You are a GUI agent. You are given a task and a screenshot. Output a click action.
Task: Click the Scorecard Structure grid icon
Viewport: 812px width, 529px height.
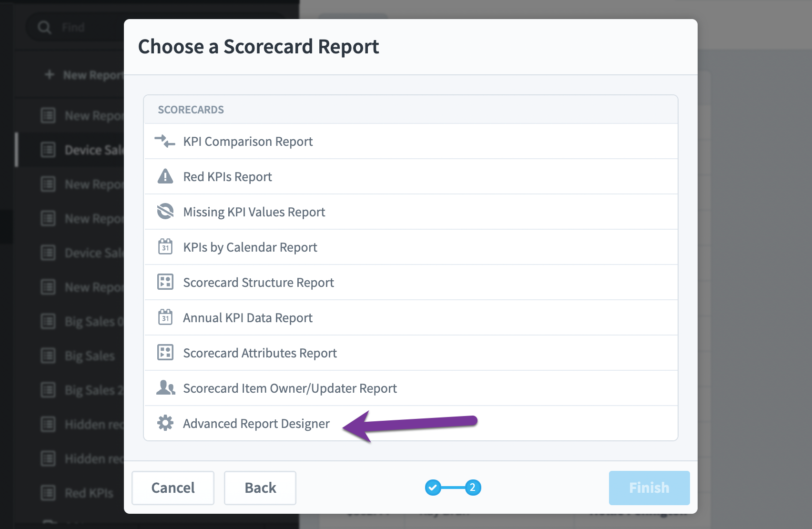[165, 282]
